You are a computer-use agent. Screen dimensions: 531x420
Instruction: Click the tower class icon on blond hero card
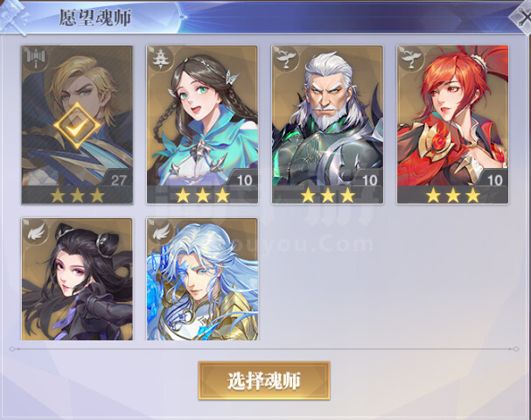(36, 59)
